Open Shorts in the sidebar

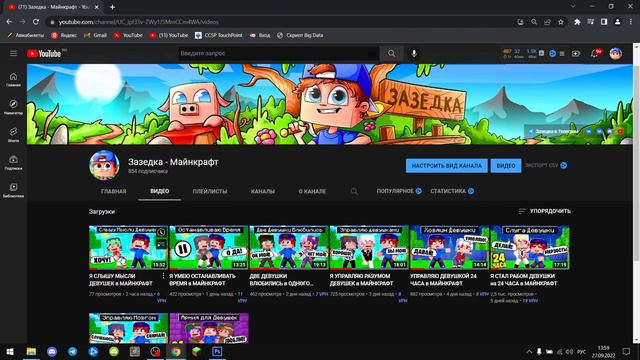tap(13, 135)
